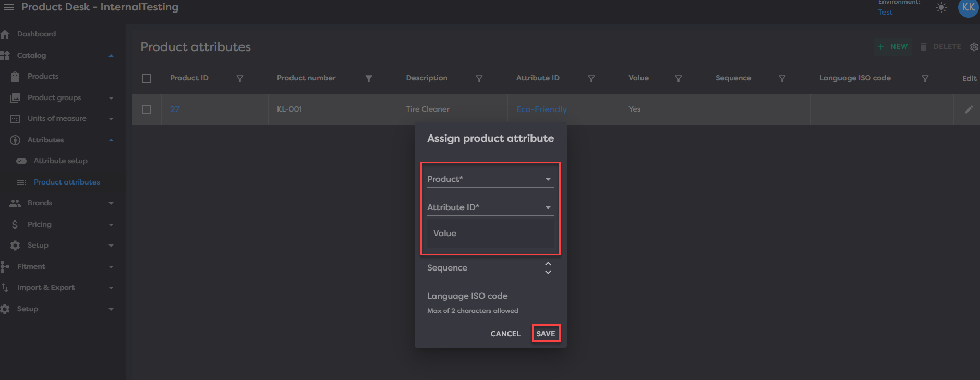Filter the Product ID column
The height and width of the screenshot is (380, 980).
coord(240,79)
